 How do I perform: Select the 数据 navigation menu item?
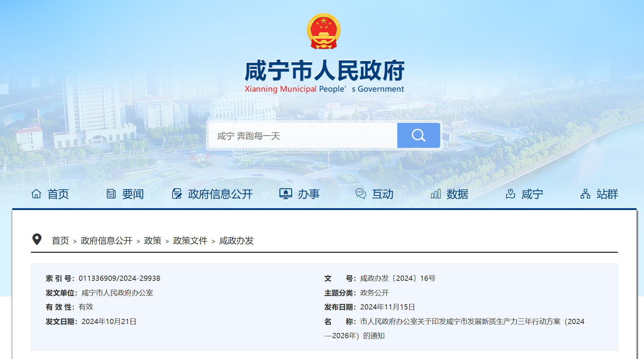click(x=457, y=194)
